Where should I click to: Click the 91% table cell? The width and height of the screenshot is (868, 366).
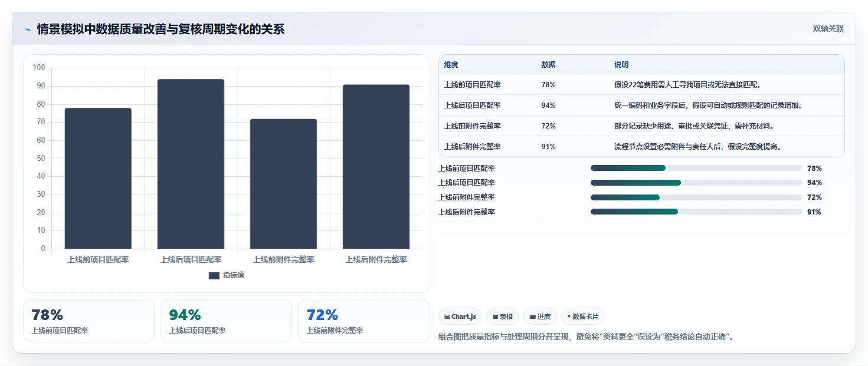point(548,147)
